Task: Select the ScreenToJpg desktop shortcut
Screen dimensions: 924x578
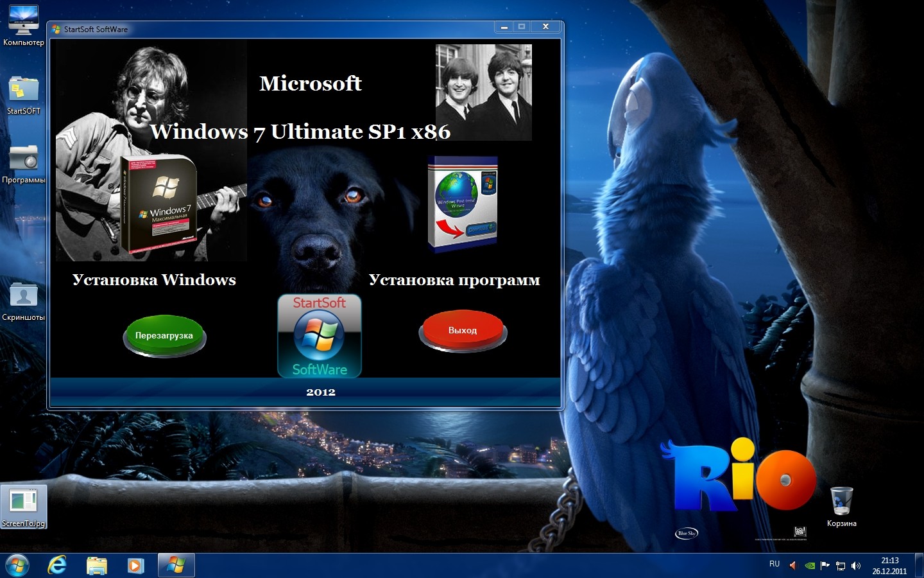Action: point(24,507)
